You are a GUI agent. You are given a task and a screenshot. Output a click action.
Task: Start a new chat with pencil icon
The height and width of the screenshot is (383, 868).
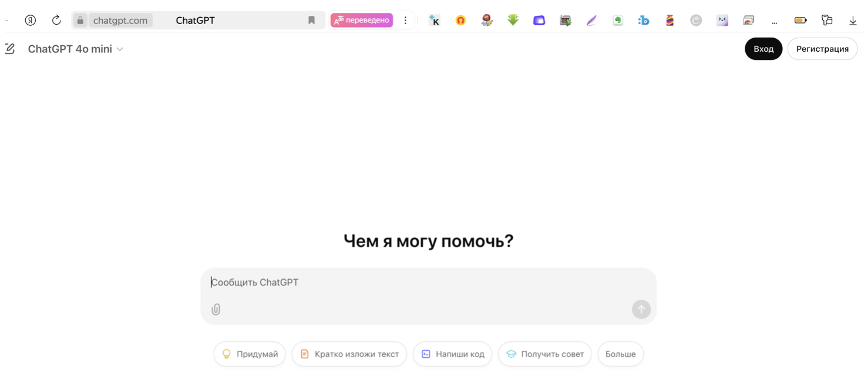point(10,49)
